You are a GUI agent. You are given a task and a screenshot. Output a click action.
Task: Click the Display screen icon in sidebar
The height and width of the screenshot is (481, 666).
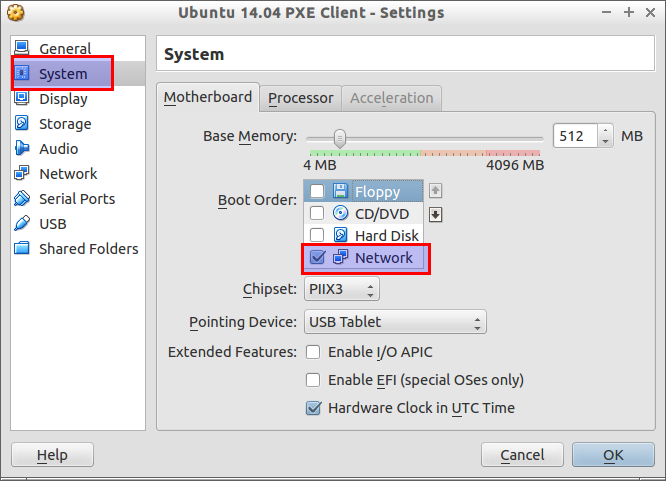[x=22, y=98]
